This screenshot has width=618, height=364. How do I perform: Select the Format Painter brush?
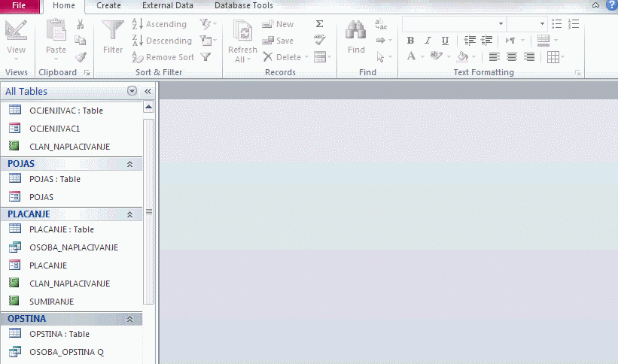81,57
